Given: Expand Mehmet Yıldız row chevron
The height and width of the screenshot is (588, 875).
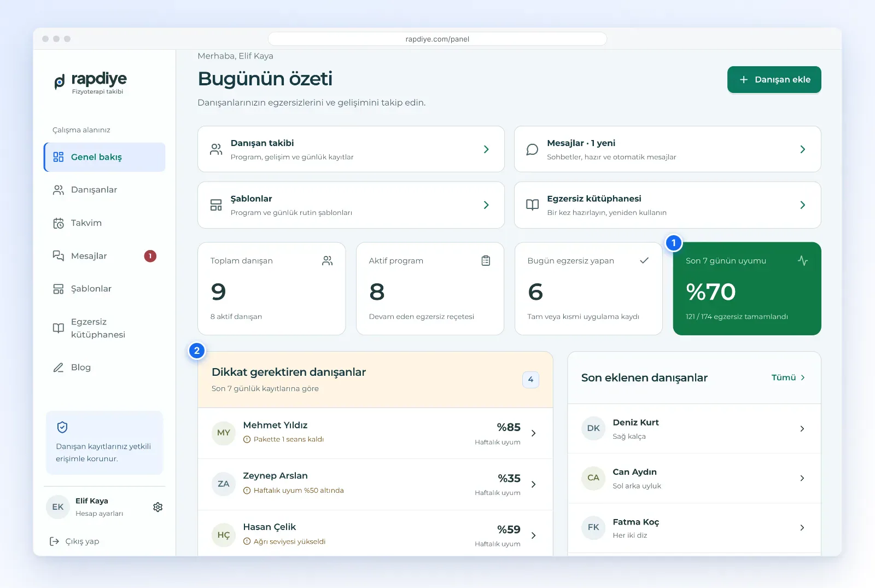Looking at the screenshot, I should coord(534,433).
